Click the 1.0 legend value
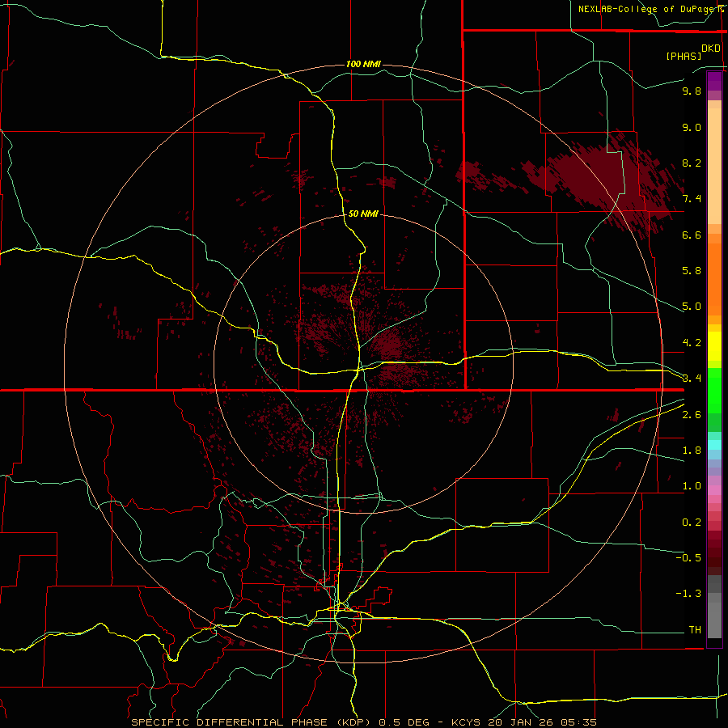Screen dimensions: 728x728 (x=692, y=486)
